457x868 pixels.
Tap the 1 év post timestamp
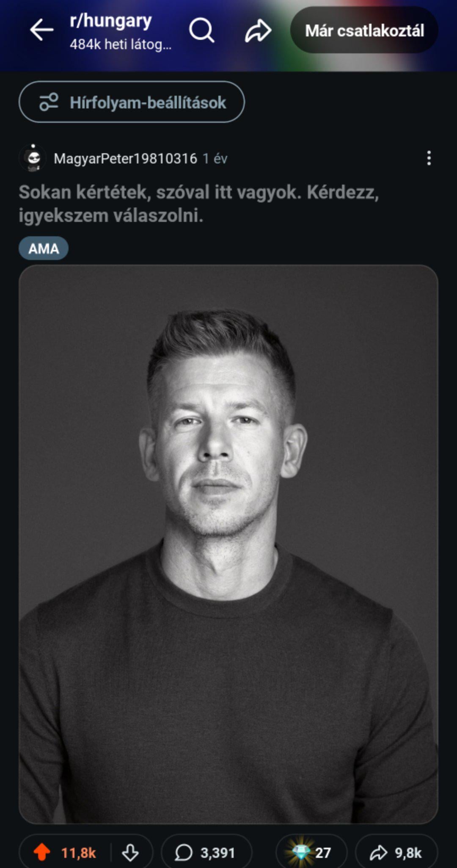point(215,158)
